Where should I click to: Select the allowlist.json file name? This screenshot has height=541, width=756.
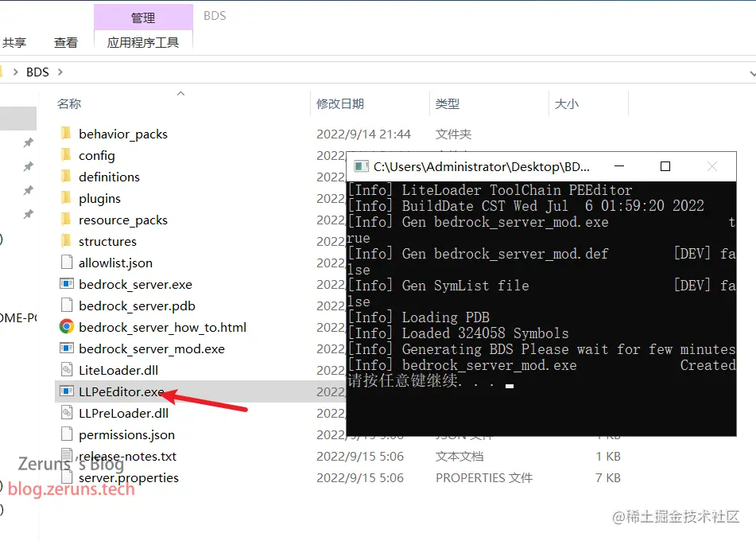coord(116,263)
